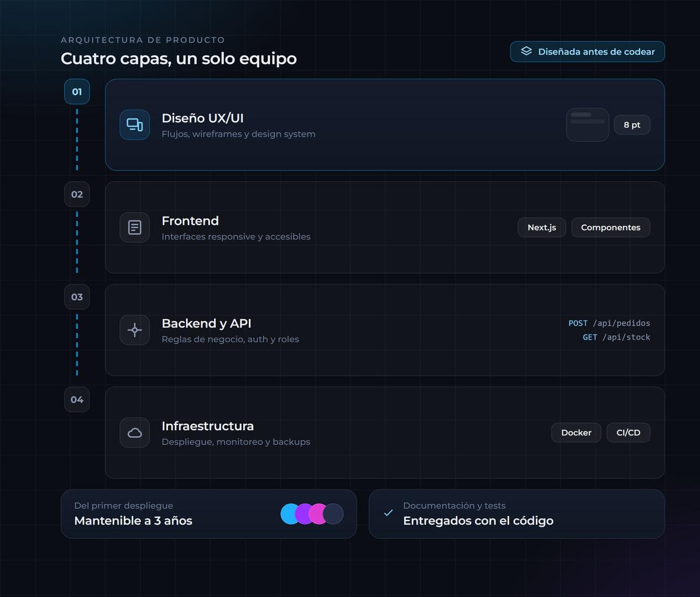The width and height of the screenshot is (700, 597).
Task: Click the Diseñada antes de codear badge
Action: [x=587, y=51]
